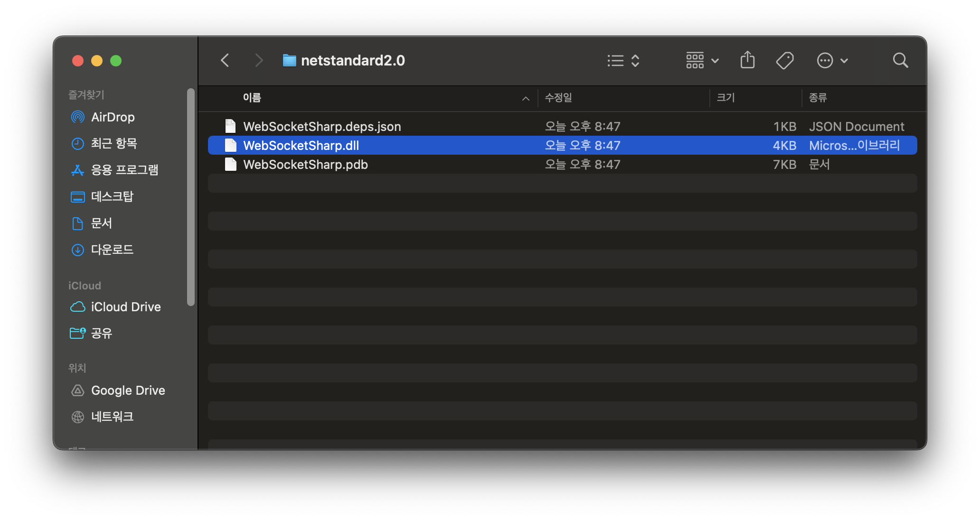Image resolution: width=980 pixels, height=520 pixels.
Task: Click the sidebar scrollbar
Action: pyautogui.click(x=191, y=197)
